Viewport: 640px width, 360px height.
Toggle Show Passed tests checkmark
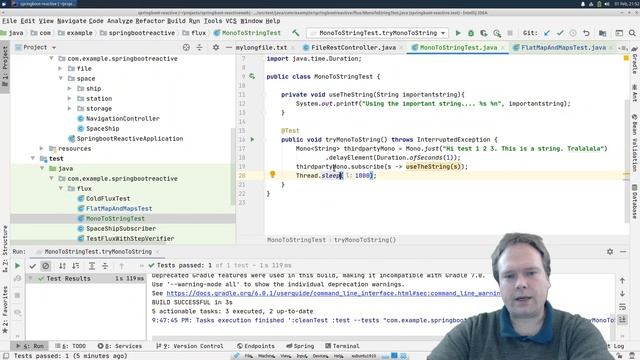tap(33, 266)
